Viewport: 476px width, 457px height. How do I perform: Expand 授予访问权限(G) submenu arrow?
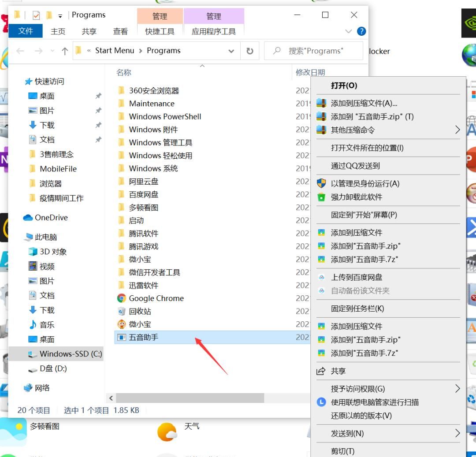click(457, 388)
